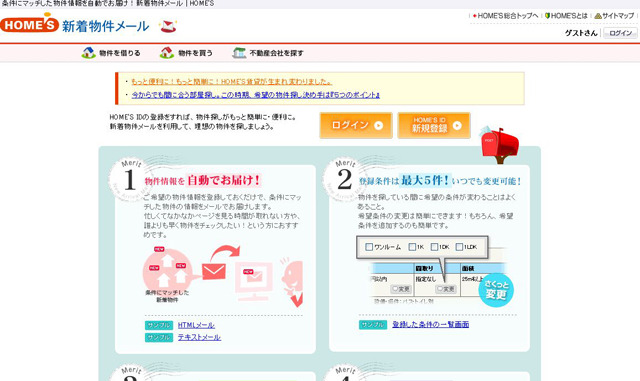Image resolution: width=640 pixels, height=381 pixels.
Task: Open the orange notice link about HOME'S賃貸 renewal
Action: [x=231, y=82]
